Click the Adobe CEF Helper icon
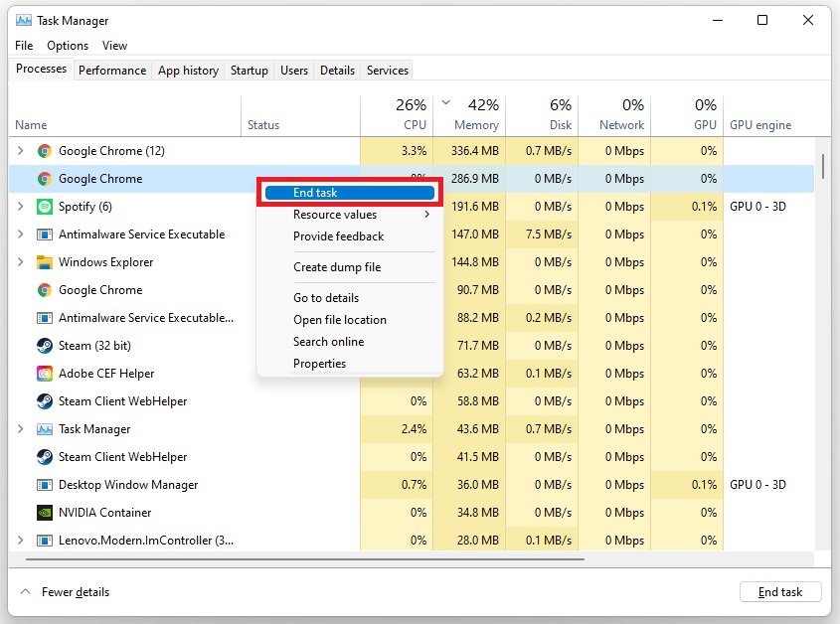The image size is (840, 624). 44,374
